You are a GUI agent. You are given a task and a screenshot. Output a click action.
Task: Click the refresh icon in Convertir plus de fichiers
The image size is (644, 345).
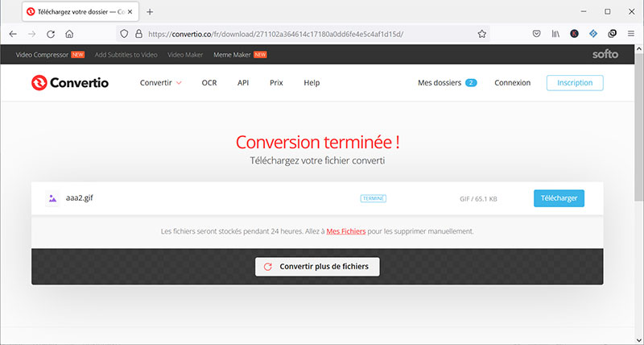268,267
